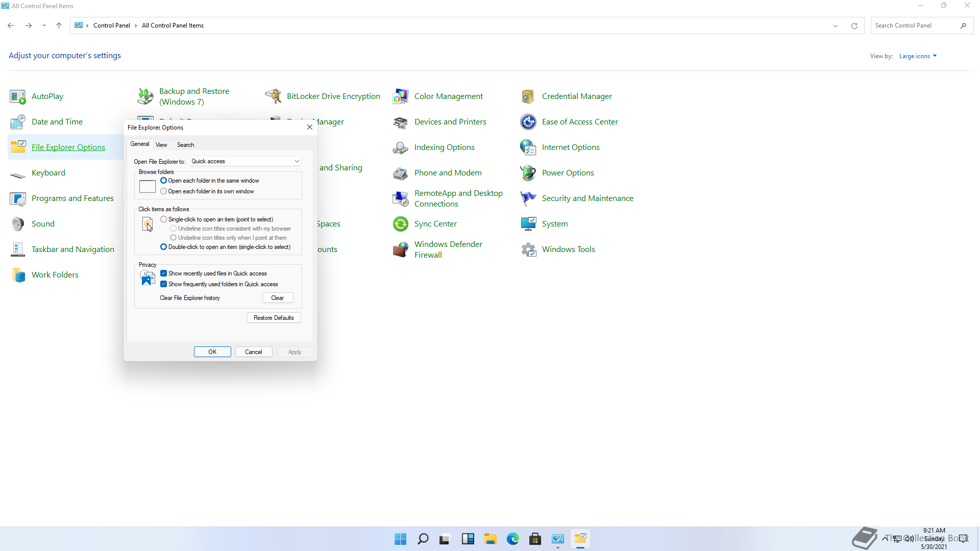980x551 pixels.
Task: Click the Clear history button
Action: (278, 298)
